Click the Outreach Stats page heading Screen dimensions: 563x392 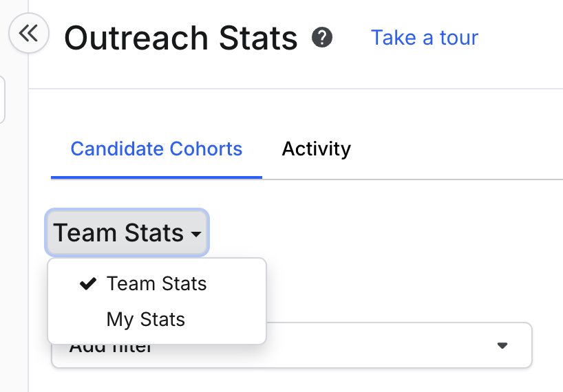coord(181,38)
